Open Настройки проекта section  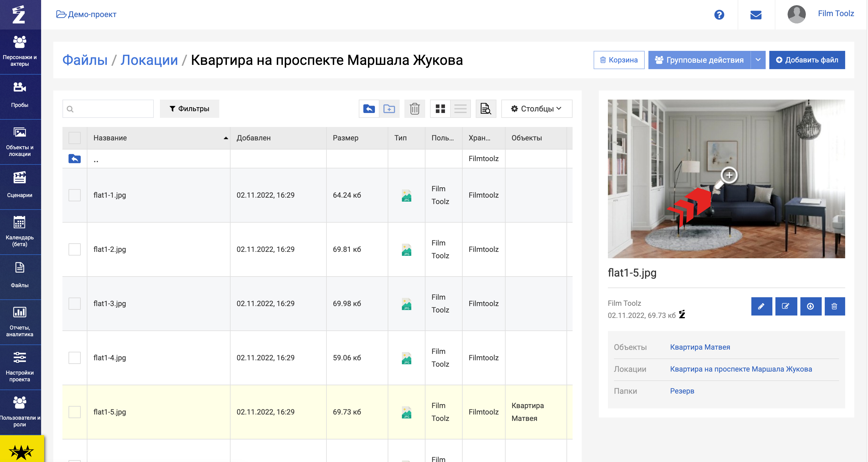tap(20, 368)
